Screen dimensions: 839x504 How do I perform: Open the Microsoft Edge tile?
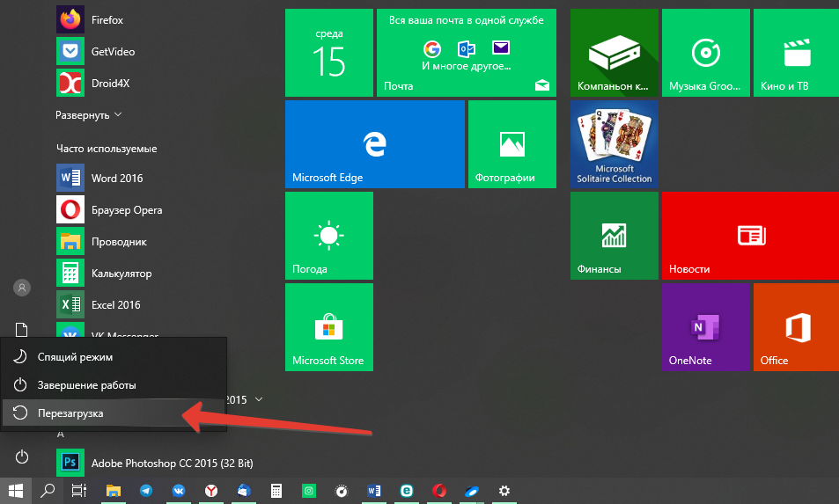374,143
